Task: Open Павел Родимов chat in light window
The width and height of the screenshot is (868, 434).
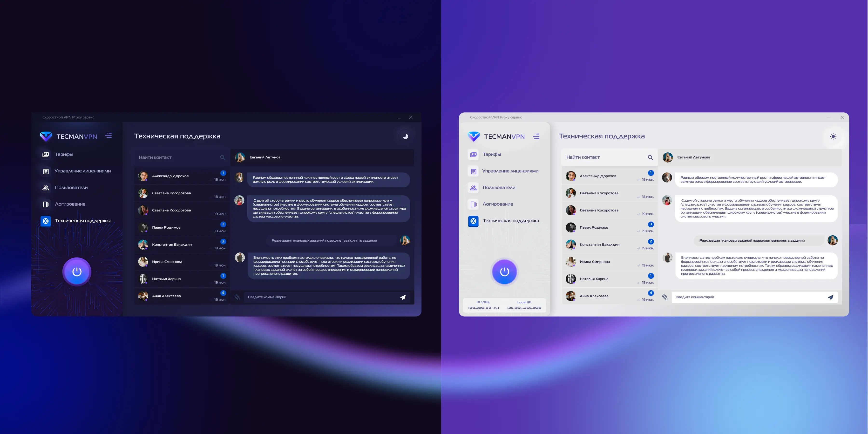Action: [x=609, y=227]
